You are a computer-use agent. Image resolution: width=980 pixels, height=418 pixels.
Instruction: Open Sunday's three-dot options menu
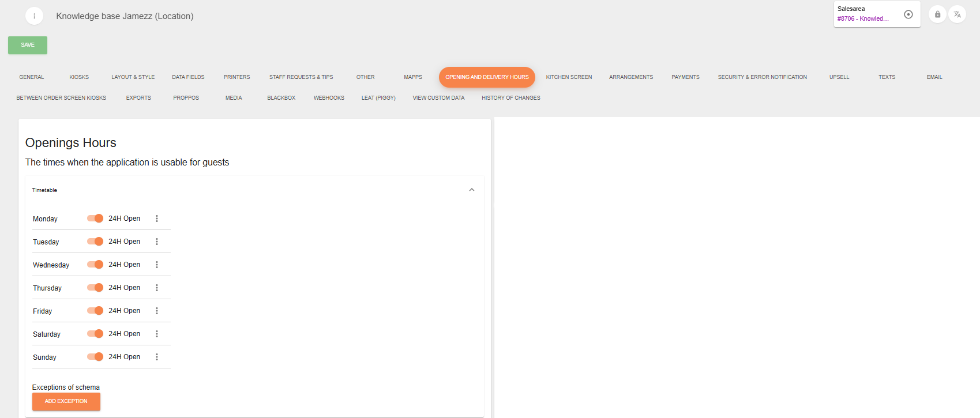(x=157, y=357)
